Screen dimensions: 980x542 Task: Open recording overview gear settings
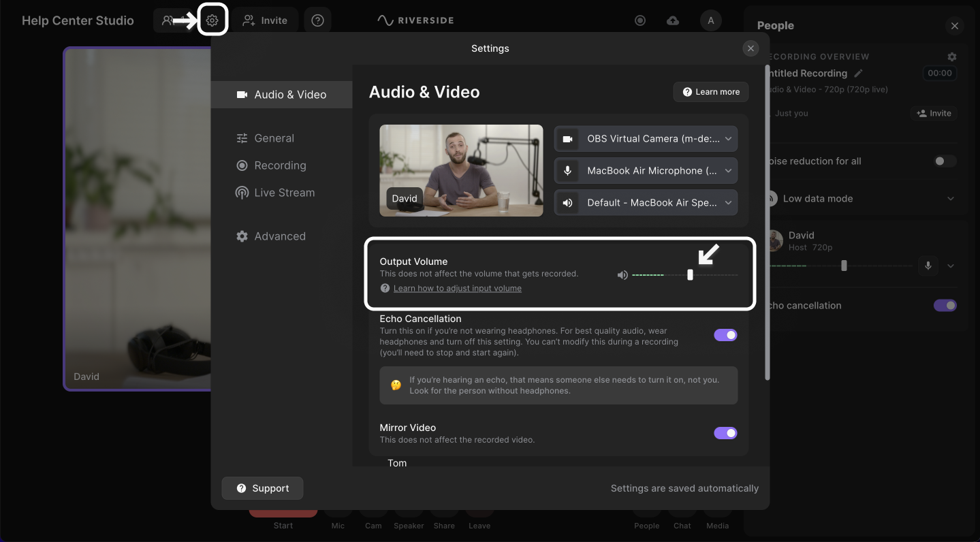(x=952, y=57)
